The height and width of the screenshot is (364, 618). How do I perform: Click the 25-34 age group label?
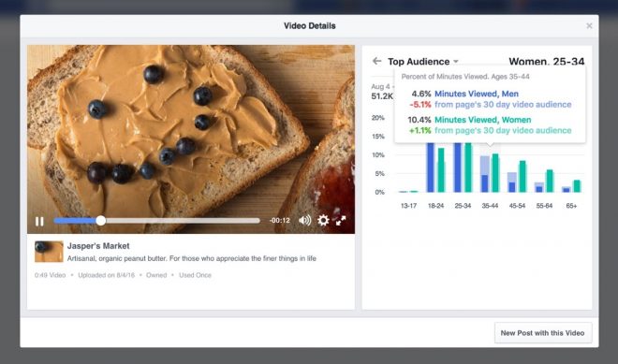click(463, 206)
